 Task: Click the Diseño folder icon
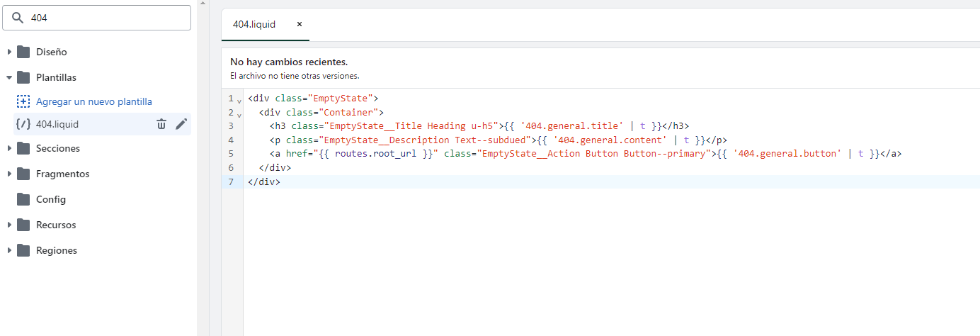point(23,52)
